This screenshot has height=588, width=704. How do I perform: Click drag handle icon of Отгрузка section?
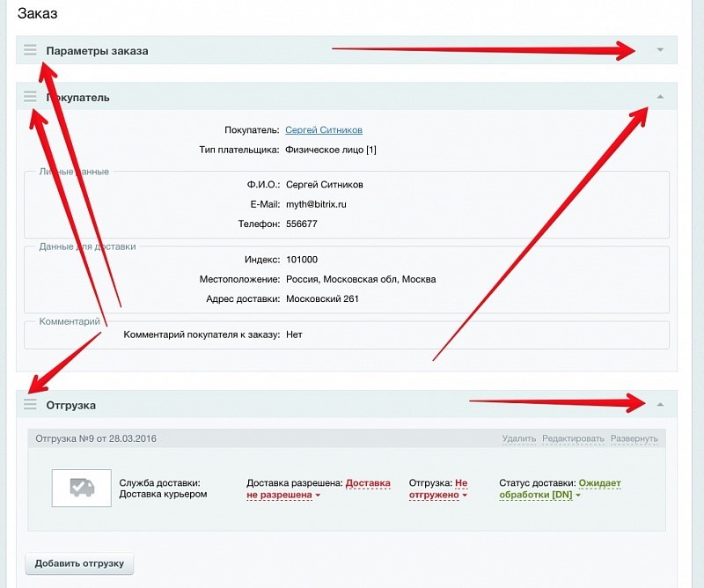30,404
